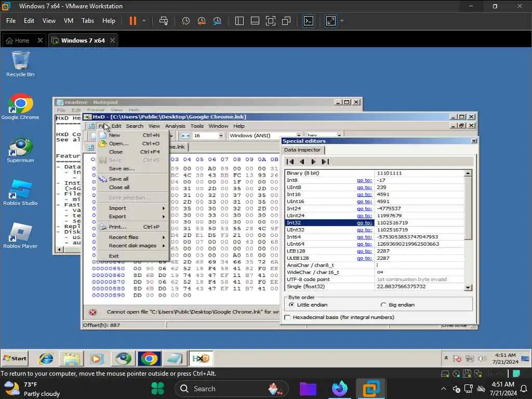Send Ctrl+Alt+Del to the virtual machine
Screen dimensions: 532x399
pyautogui.click(x=164, y=21)
